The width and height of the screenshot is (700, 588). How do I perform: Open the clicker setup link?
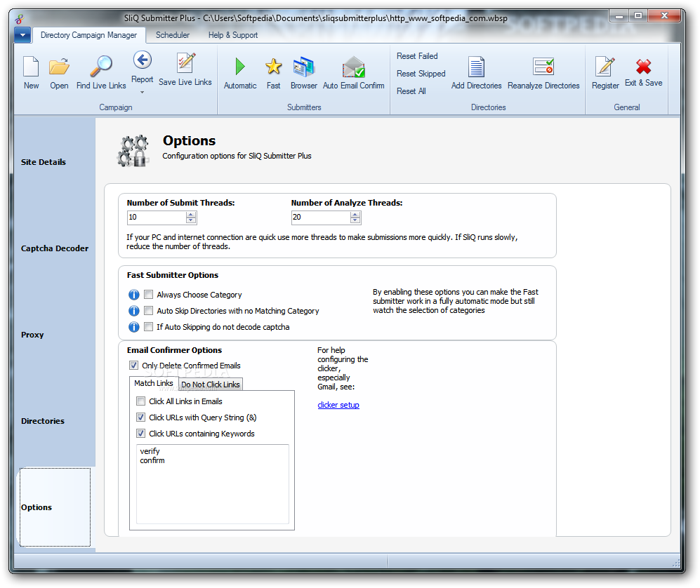[x=338, y=405]
